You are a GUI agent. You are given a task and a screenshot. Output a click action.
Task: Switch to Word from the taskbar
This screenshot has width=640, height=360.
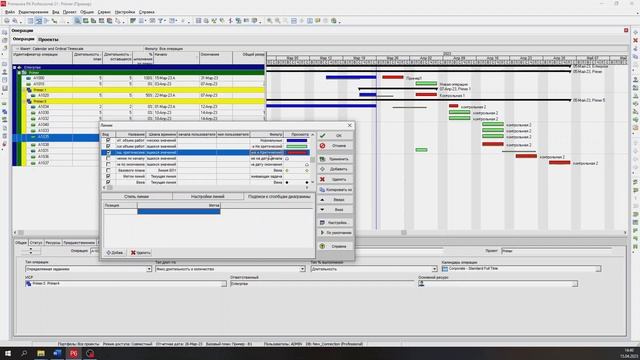coord(57,353)
